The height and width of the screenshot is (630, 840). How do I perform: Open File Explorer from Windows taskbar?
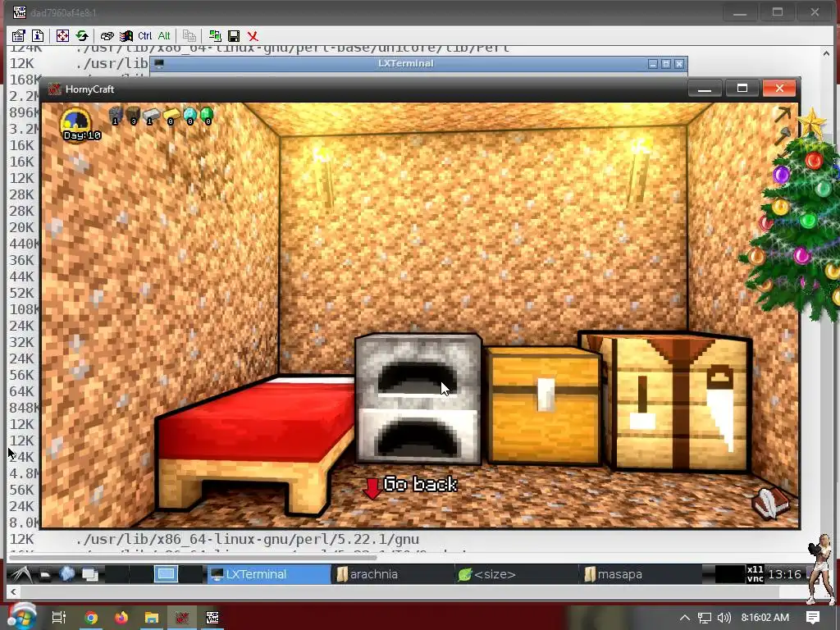coord(152,618)
